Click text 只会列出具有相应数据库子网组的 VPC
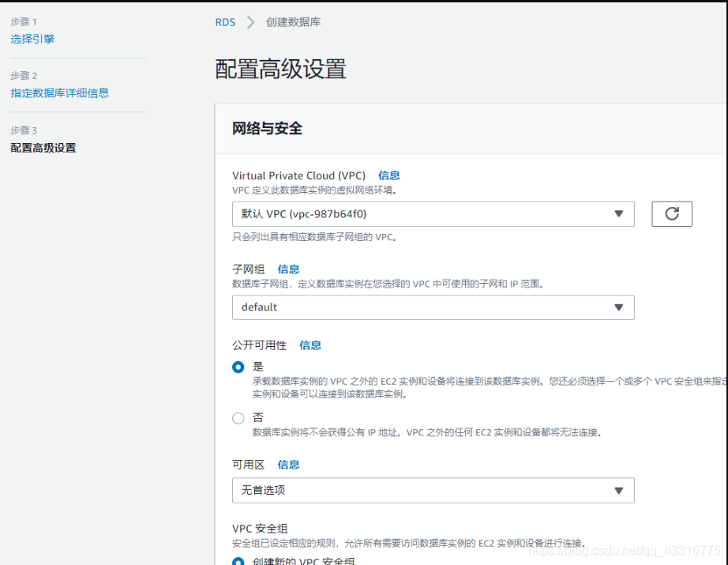This screenshot has width=728, height=565. (x=315, y=237)
